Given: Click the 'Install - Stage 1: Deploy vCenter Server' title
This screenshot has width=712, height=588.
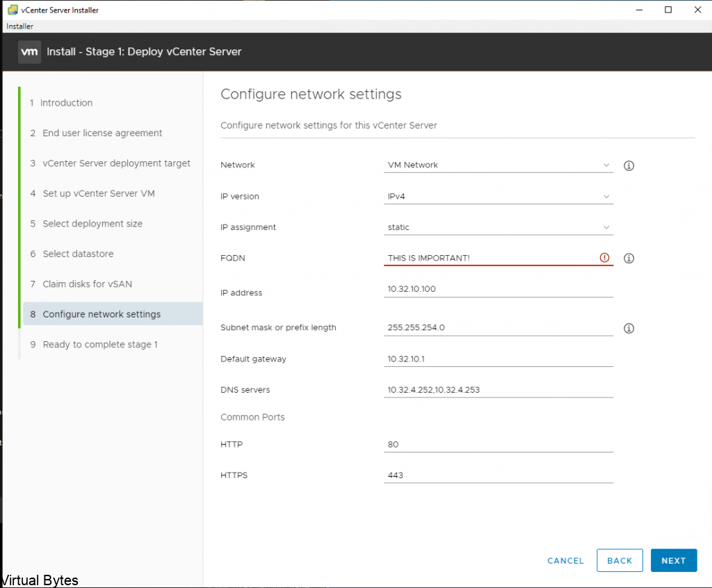Looking at the screenshot, I should click(144, 51).
